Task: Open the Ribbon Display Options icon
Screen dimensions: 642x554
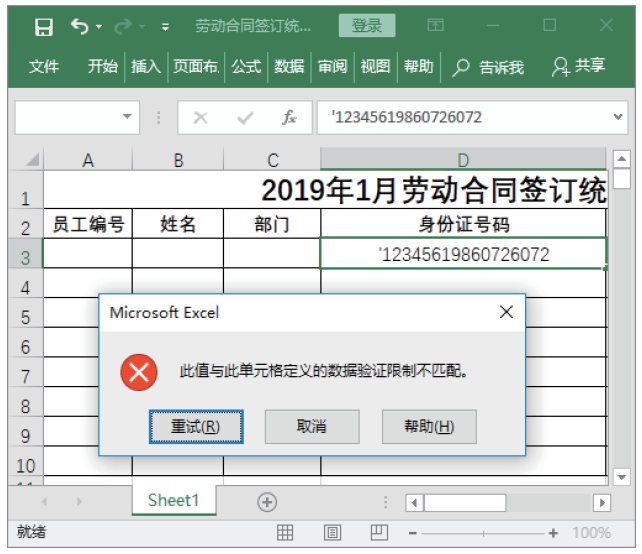Action: pos(435,25)
